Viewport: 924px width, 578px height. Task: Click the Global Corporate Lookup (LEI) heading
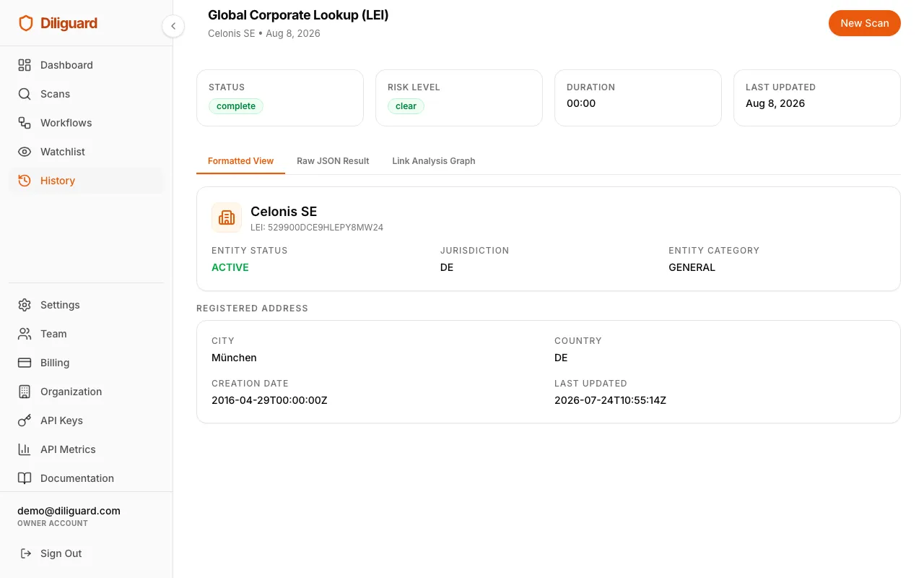(x=298, y=15)
